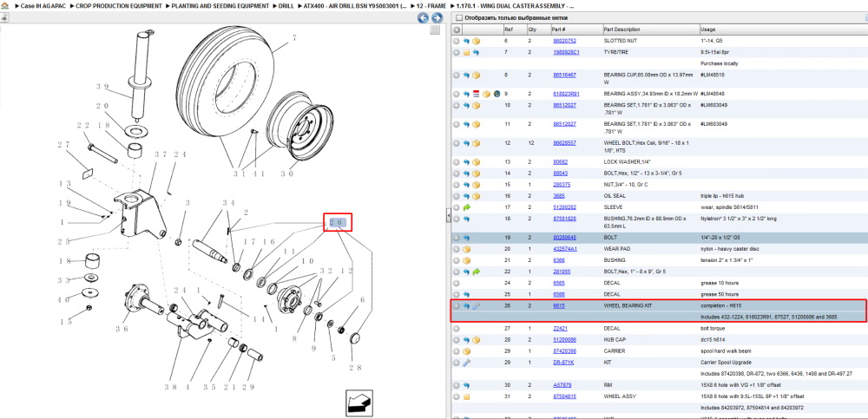Select callout 30 below the rim
The width and height of the screenshot is (868, 419).
coord(286,173)
